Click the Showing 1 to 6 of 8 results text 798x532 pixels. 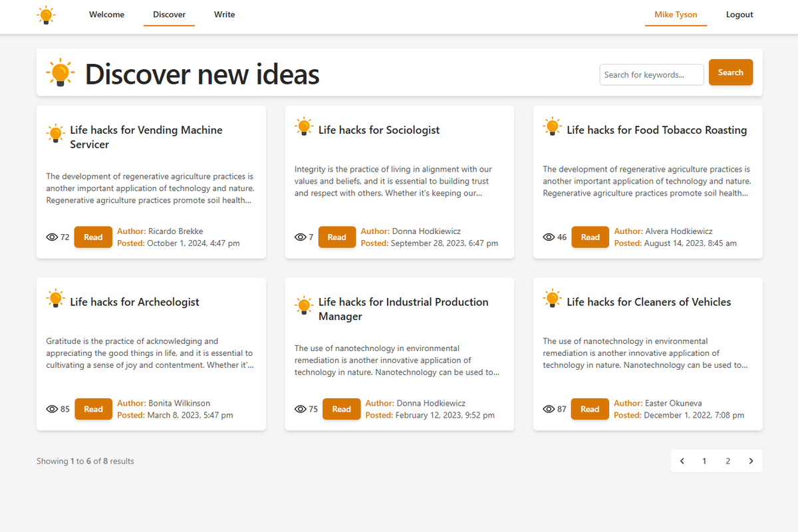click(x=85, y=461)
